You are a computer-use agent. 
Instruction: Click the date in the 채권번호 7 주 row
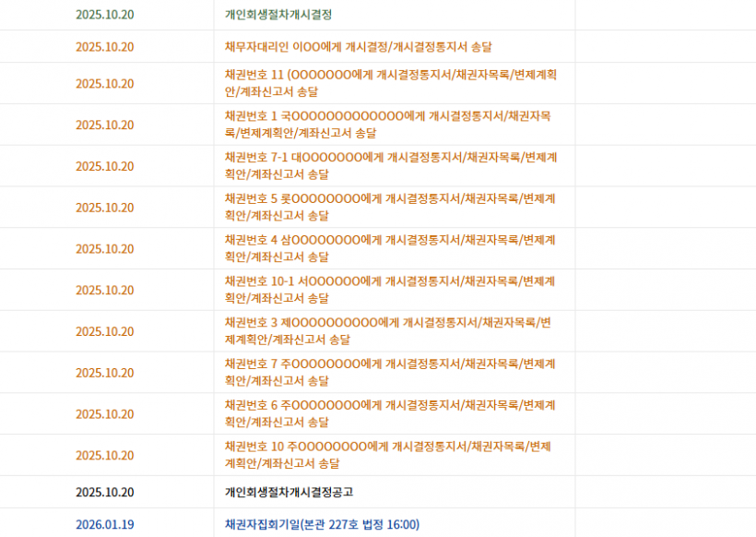[x=104, y=373]
